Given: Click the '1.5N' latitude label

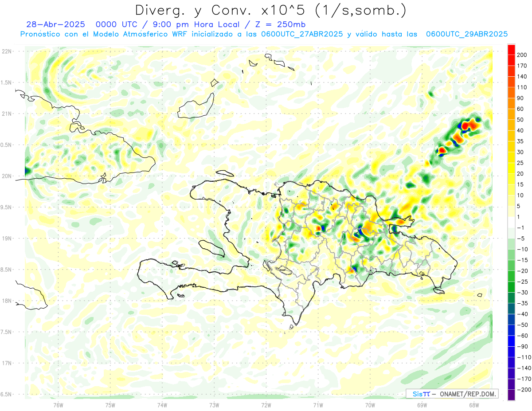Looking at the screenshot, I should pyautogui.click(x=6, y=82).
